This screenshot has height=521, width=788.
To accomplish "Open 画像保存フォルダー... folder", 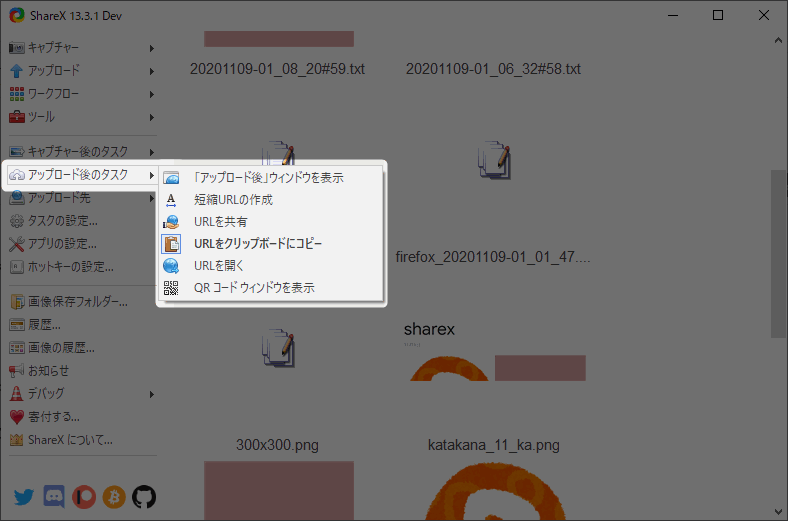I will pyautogui.click(x=82, y=301).
